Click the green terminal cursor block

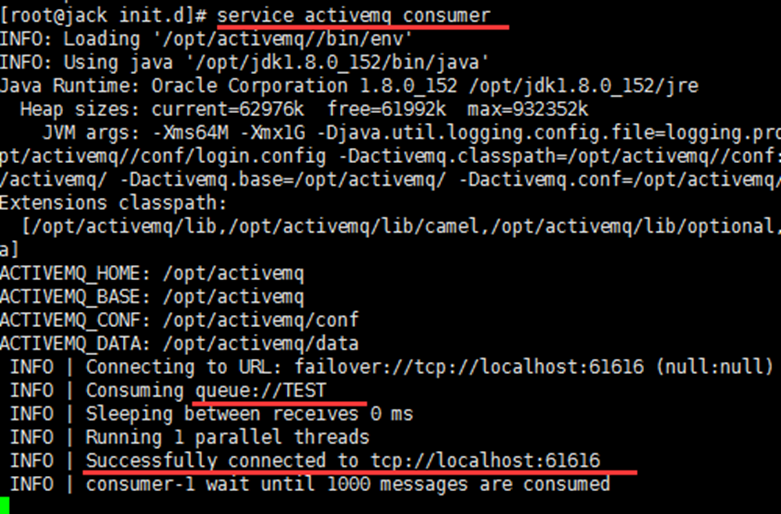pyautogui.click(x=4, y=505)
